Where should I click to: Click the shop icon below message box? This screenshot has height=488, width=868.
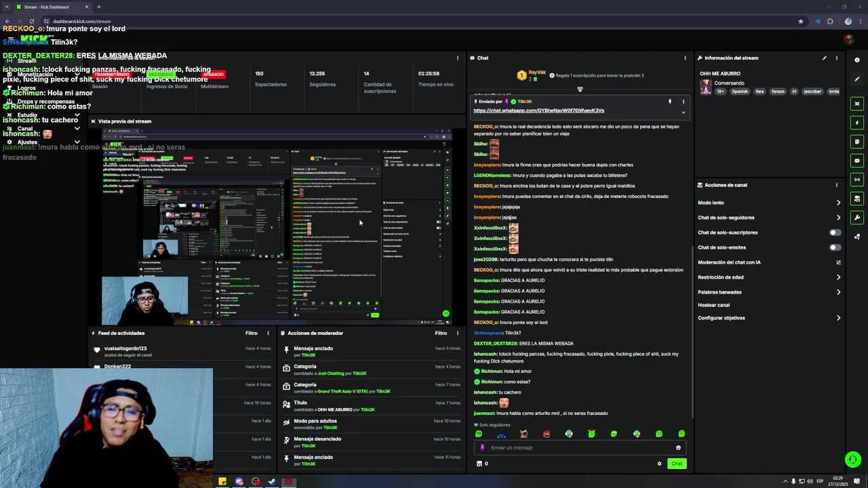(x=479, y=464)
